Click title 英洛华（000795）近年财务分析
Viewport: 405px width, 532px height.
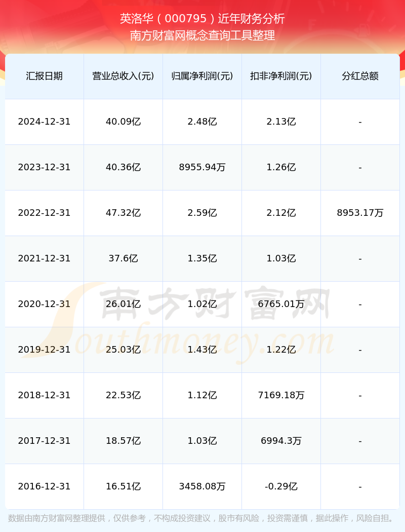(x=202, y=19)
